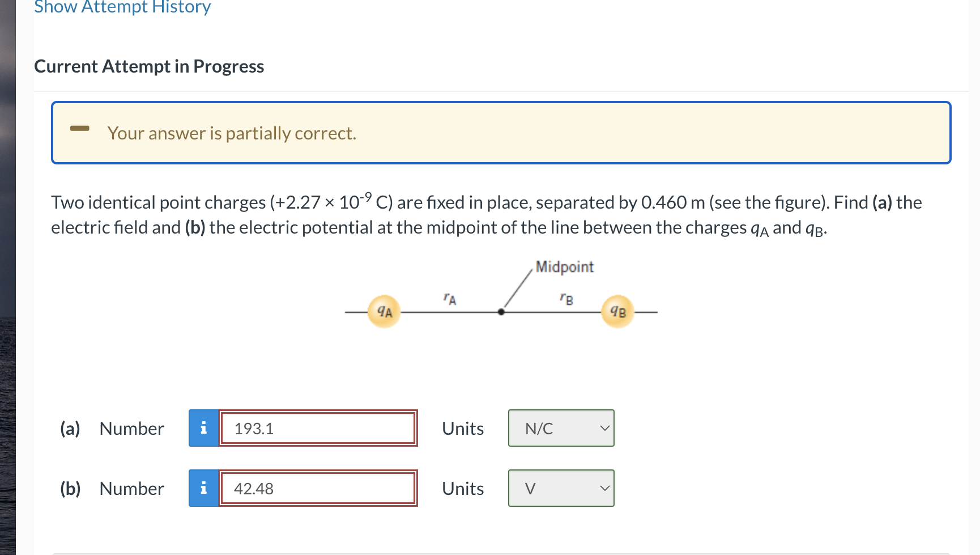Viewport: 980px width, 555px height.
Task: Click the Units label next to part (a)
Action: click(462, 429)
